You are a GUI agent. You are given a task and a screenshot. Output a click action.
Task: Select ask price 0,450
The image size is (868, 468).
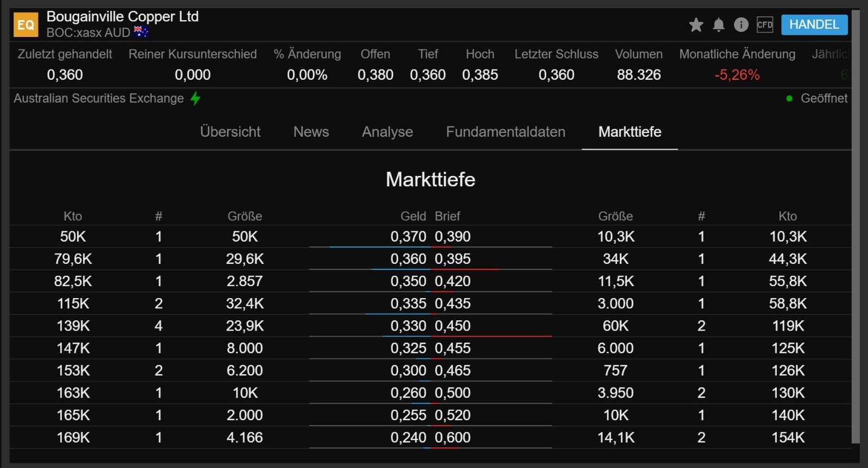tap(452, 326)
